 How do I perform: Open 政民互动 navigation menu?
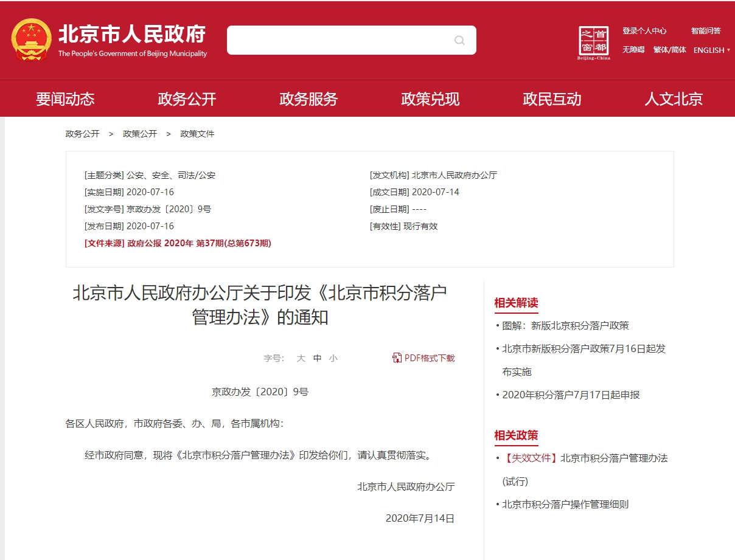(552, 99)
